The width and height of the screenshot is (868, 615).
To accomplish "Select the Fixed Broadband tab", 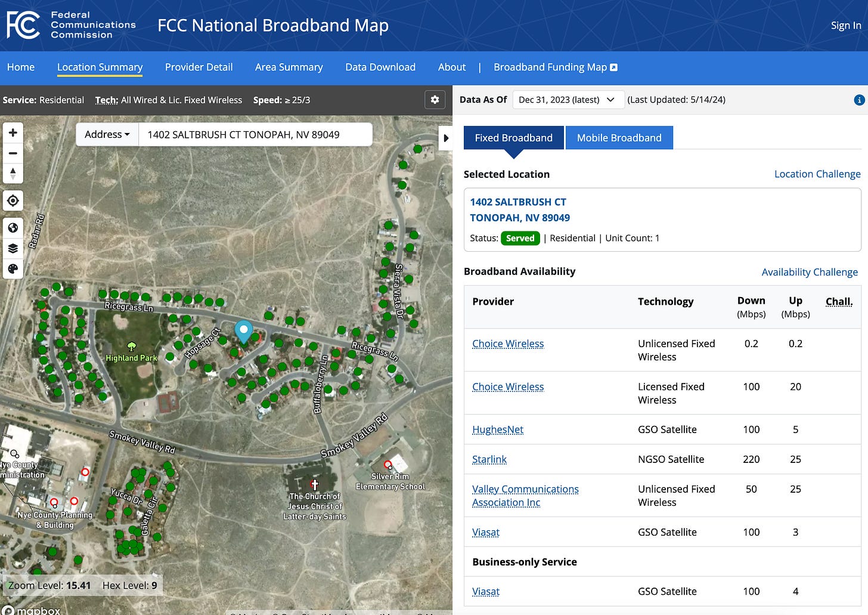I will (513, 138).
